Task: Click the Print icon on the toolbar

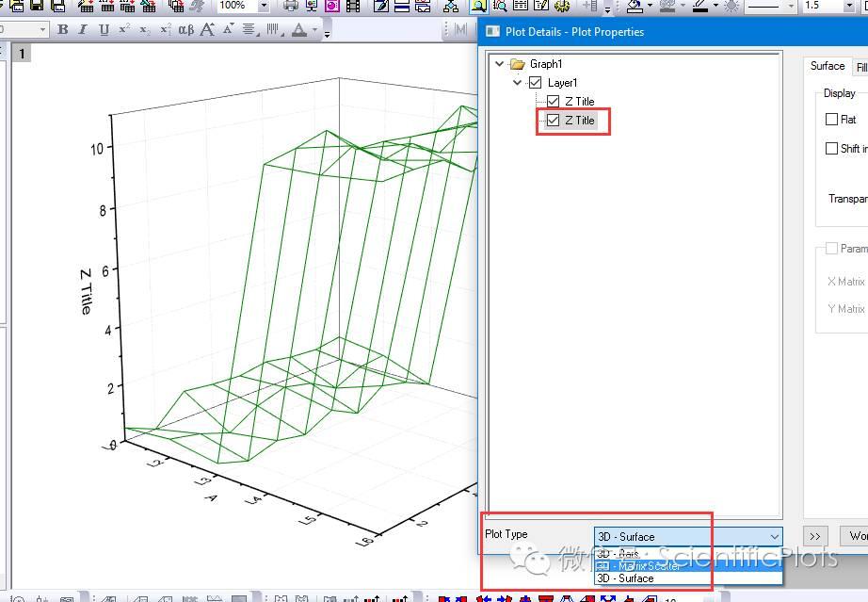Action: click(291, 8)
